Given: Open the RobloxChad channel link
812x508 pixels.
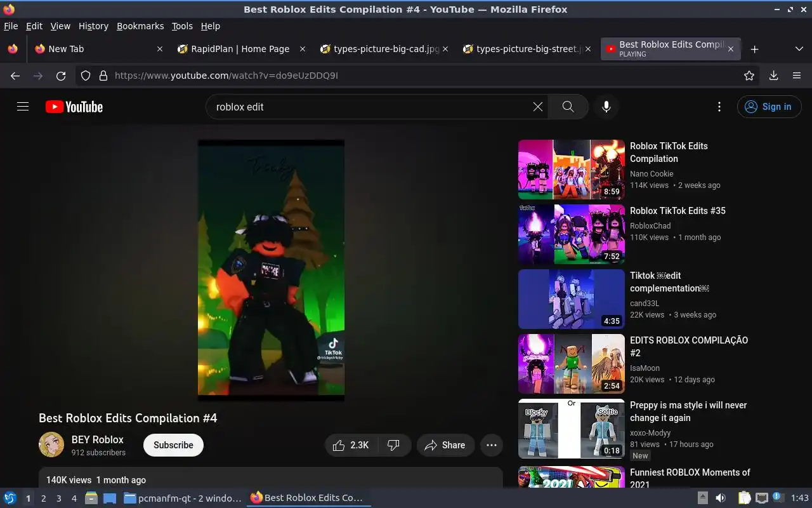Looking at the screenshot, I should tap(650, 225).
